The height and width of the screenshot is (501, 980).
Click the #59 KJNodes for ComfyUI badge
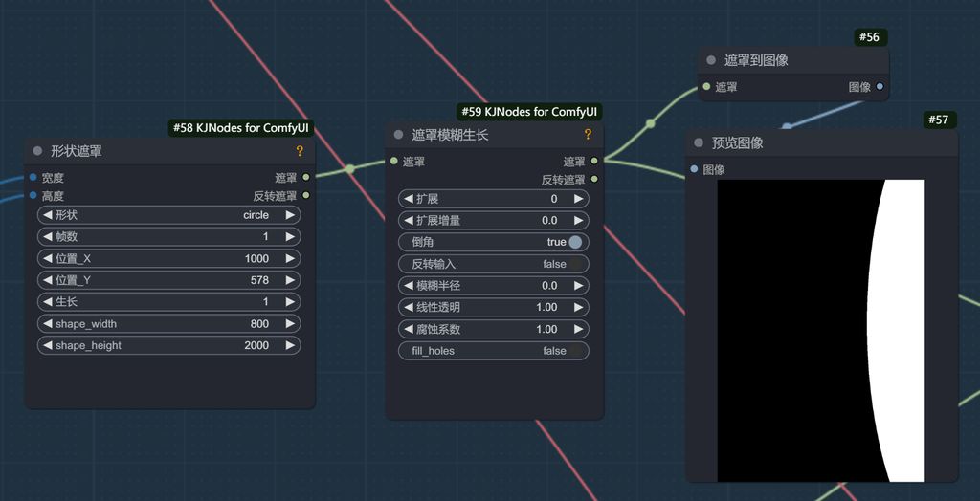pyautogui.click(x=529, y=112)
